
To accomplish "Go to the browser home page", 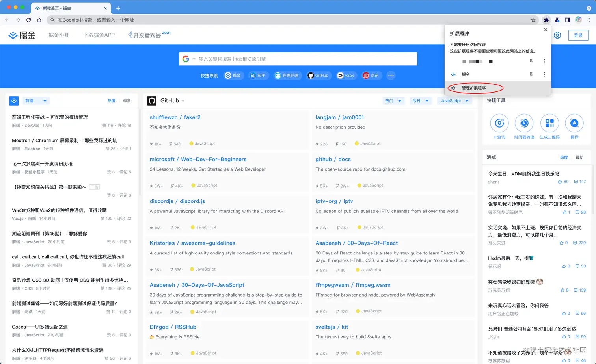I will [x=39, y=20].
